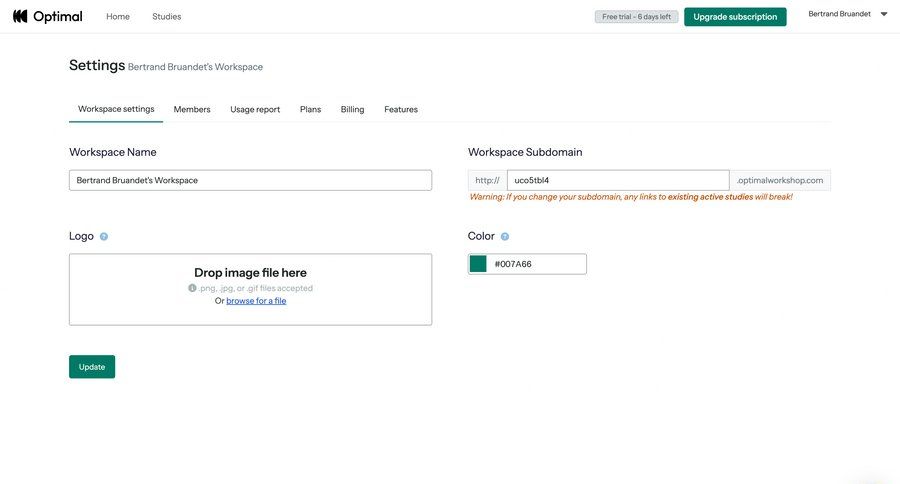
Task: Click the Workspace Subdomain input field
Action: coord(617,180)
